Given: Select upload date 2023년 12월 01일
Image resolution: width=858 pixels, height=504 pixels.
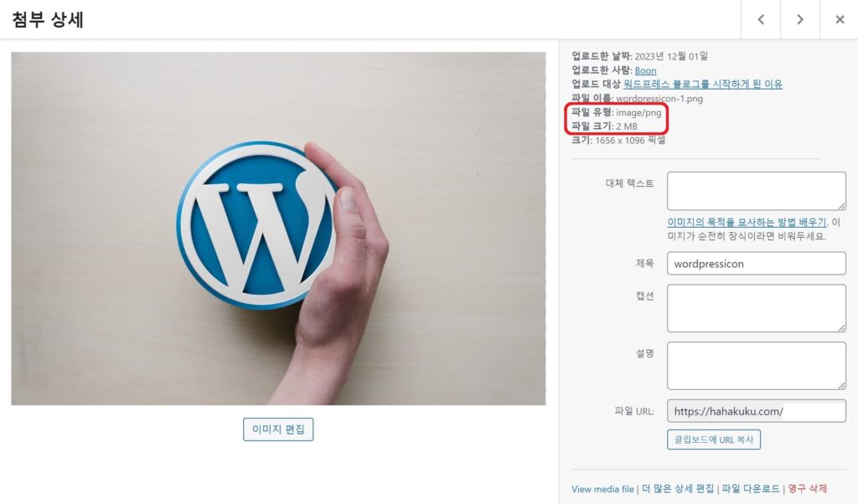Looking at the screenshot, I should click(x=671, y=56).
